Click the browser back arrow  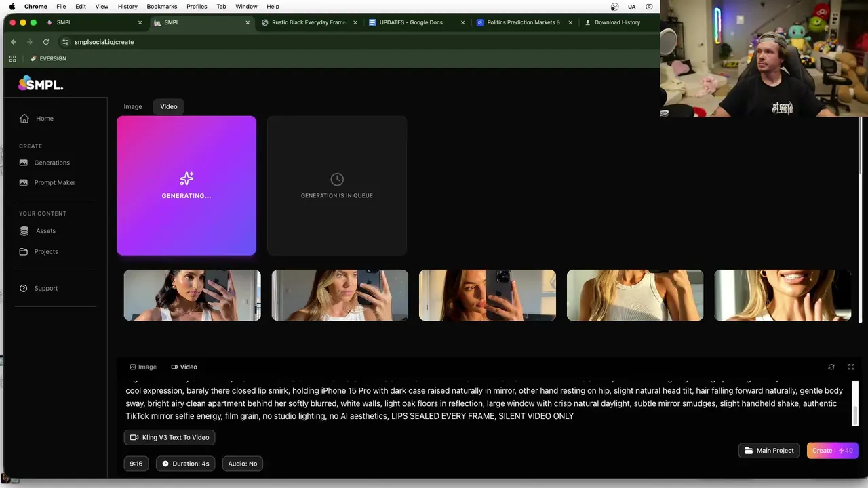click(14, 42)
